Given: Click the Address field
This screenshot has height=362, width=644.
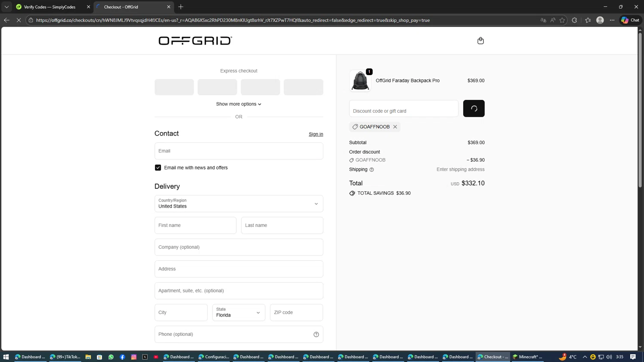Looking at the screenshot, I should (239, 269).
